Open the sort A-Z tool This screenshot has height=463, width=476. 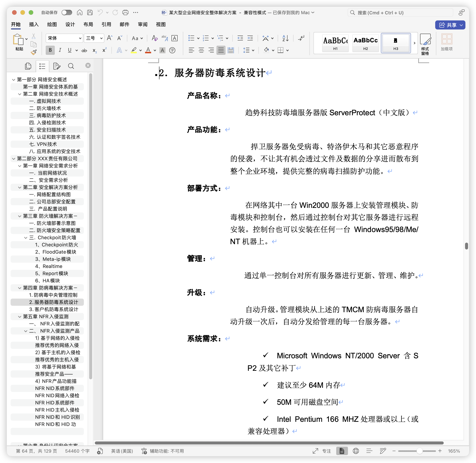point(285,38)
